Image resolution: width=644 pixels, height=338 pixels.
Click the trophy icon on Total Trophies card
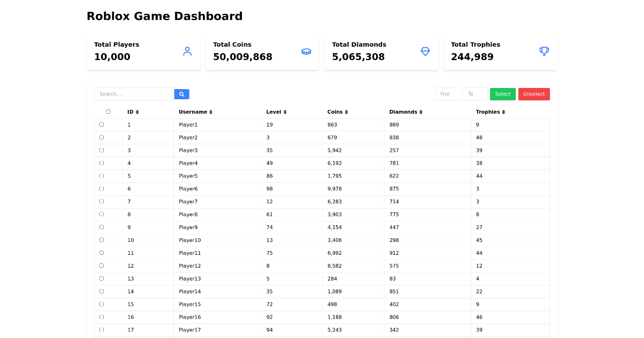[x=544, y=51]
